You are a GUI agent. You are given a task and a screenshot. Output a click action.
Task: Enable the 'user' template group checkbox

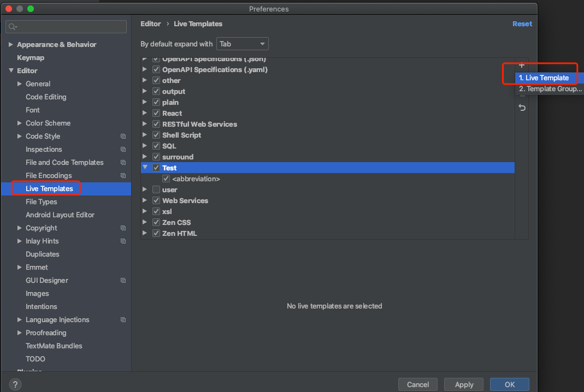point(156,189)
